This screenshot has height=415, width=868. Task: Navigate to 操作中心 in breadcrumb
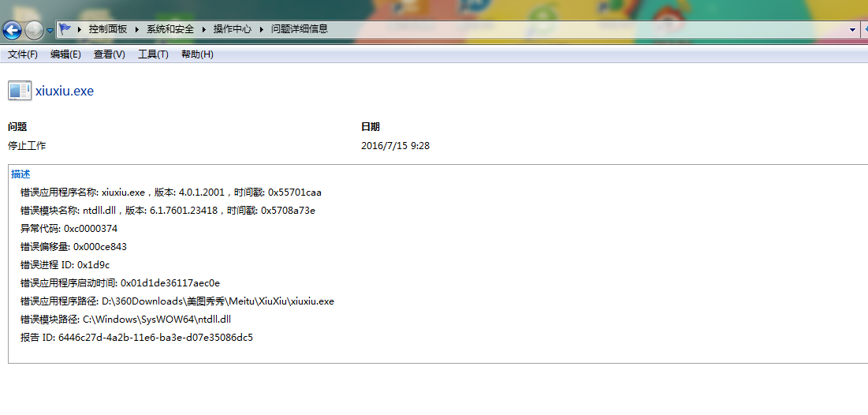(233, 29)
